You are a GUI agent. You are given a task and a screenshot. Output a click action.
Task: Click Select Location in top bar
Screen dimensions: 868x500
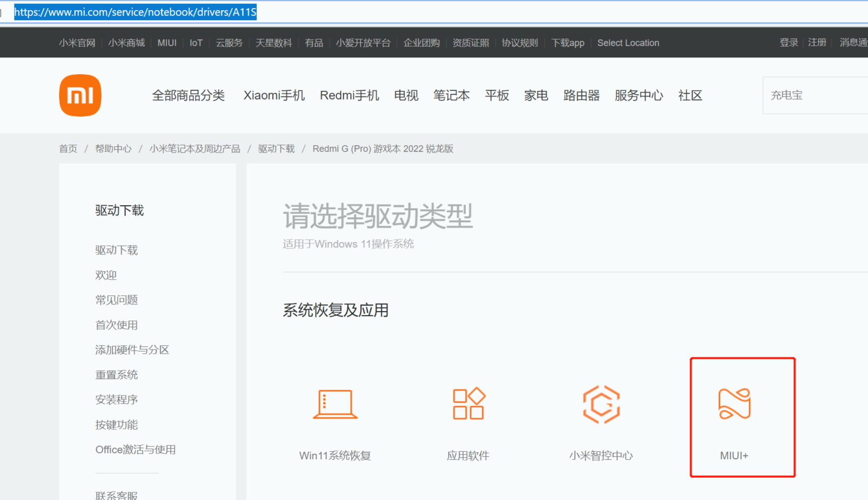[628, 43]
